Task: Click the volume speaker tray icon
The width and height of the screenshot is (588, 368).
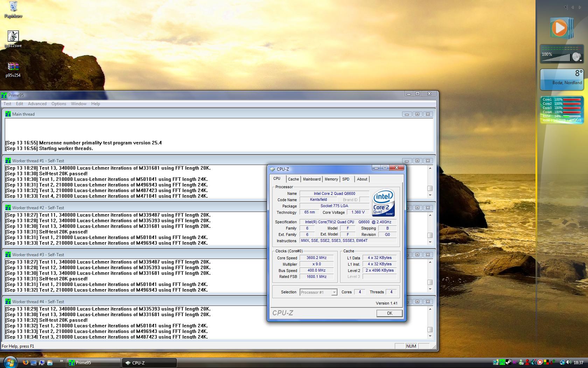Action: (x=568, y=362)
